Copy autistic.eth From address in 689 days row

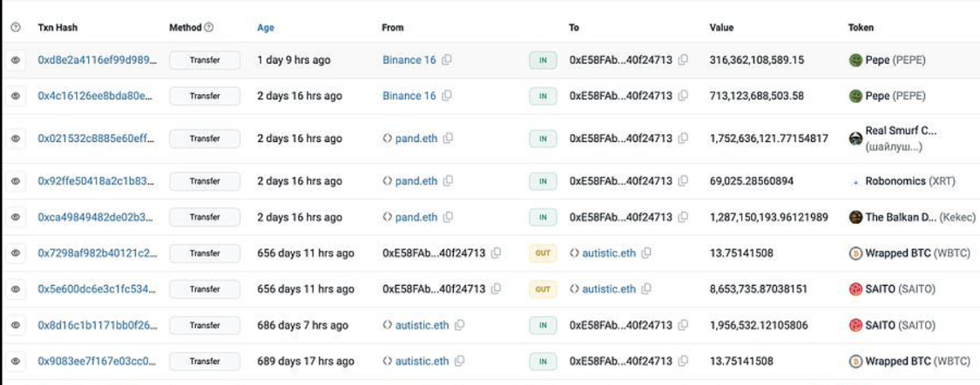[x=459, y=361]
